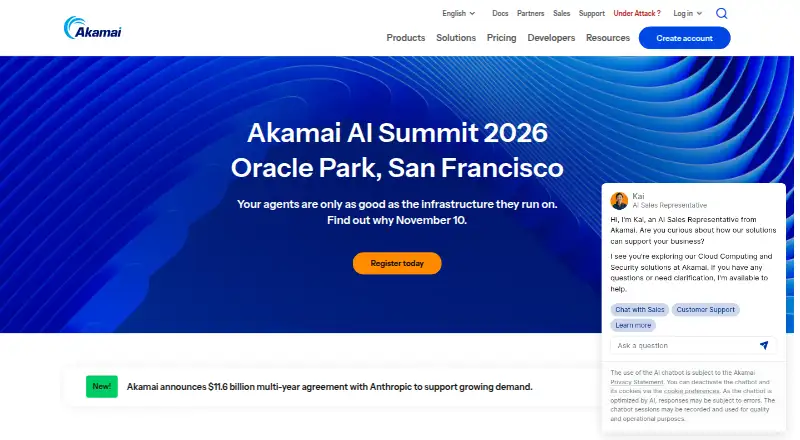Select the Learn more chip
This screenshot has width=800, height=440.
coord(633,325)
